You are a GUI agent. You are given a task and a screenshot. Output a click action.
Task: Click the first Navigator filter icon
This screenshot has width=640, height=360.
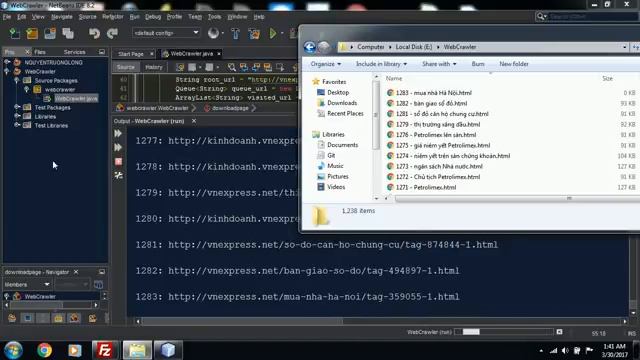tap(12, 318)
